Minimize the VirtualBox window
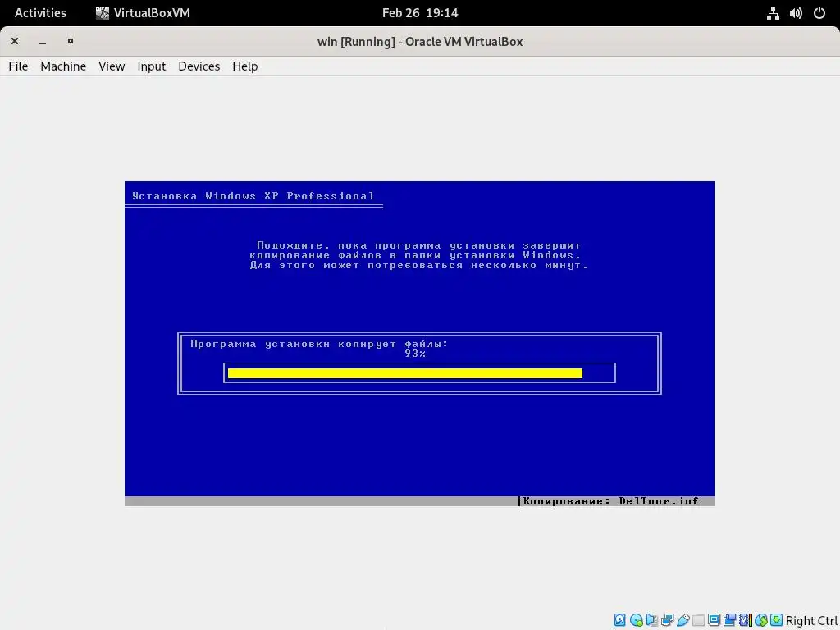This screenshot has height=630, width=840. (x=43, y=41)
